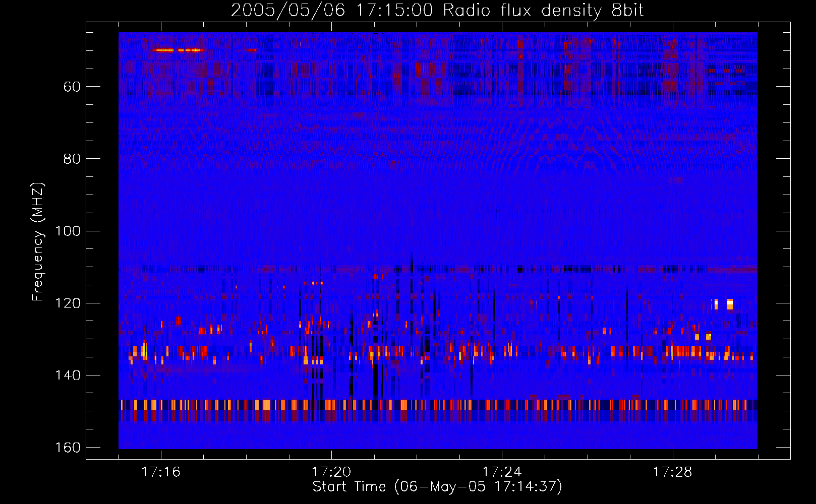The image size is (816, 504).
Task: Select the Frequency (MHZ) axis label
Action: (38, 242)
